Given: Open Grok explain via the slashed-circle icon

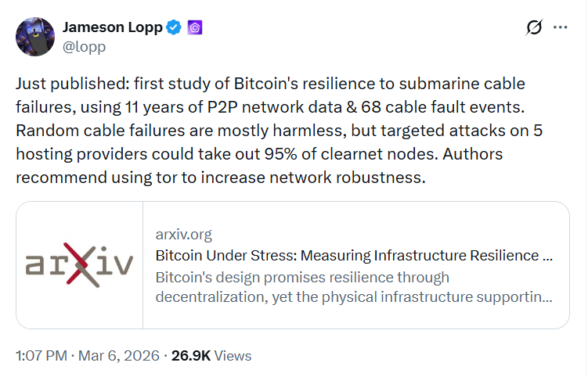Looking at the screenshot, I should click(534, 27).
